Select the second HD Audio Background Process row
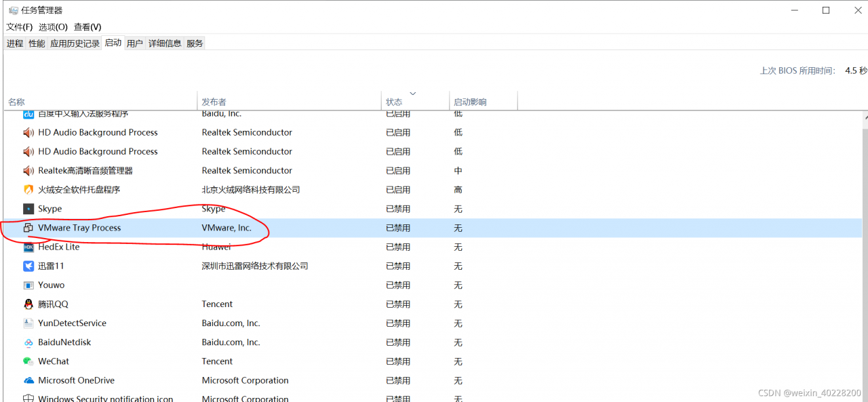This screenshot has height=402, width=868. [433, 152]
